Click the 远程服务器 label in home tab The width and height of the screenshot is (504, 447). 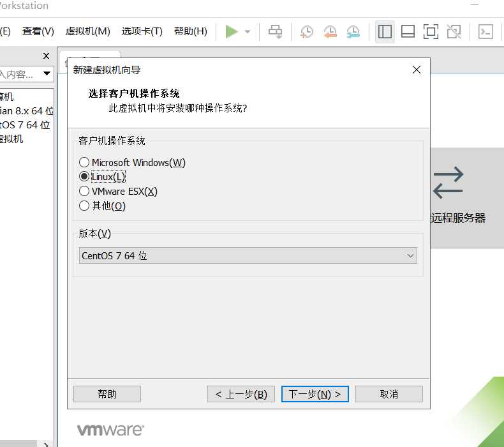tap(457, 218)
